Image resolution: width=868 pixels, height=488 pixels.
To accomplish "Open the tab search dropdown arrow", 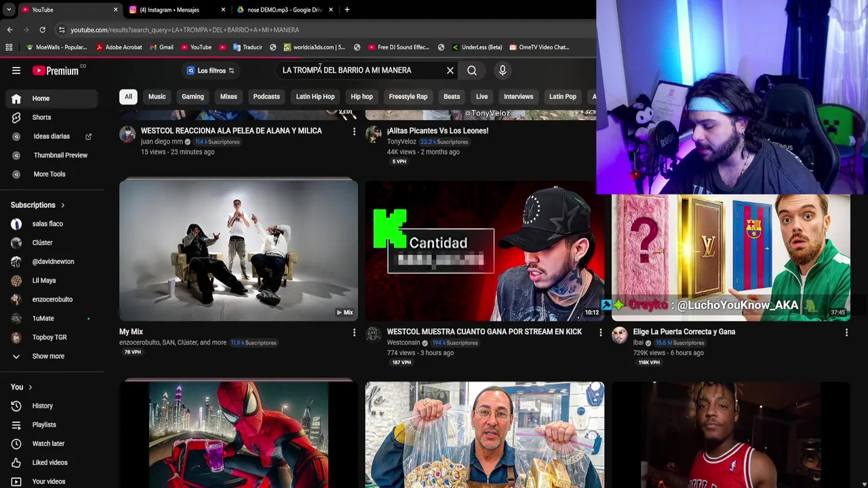I will pos(8,9).
